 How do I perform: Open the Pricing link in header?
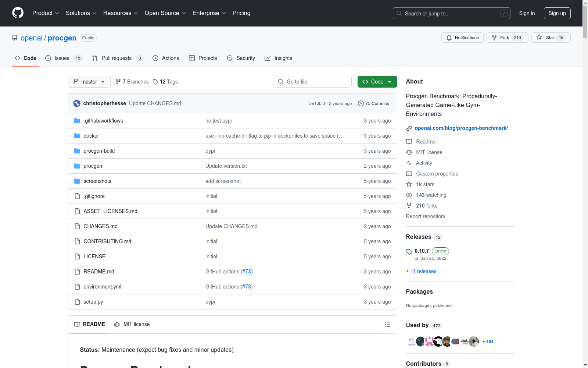point(241,13)
